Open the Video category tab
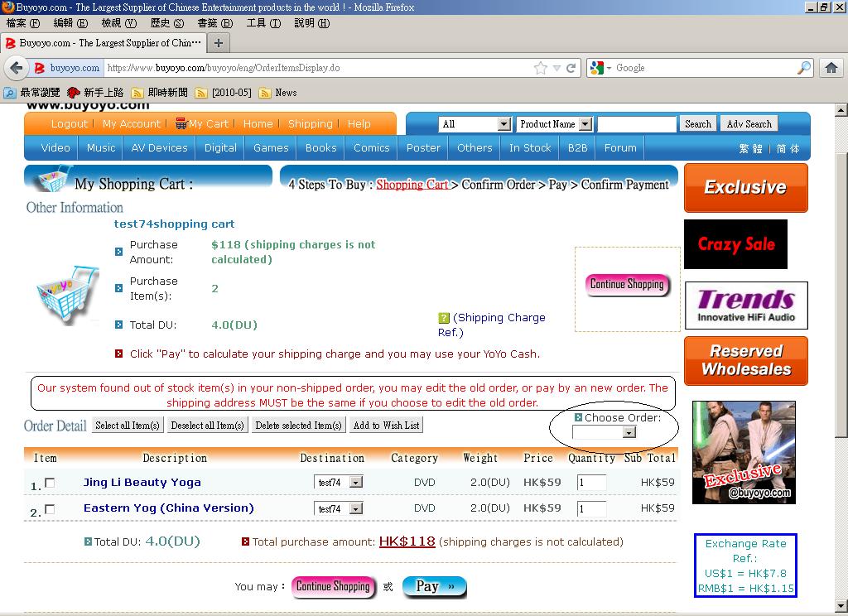848x616 pixels. [x=55, y=147]
